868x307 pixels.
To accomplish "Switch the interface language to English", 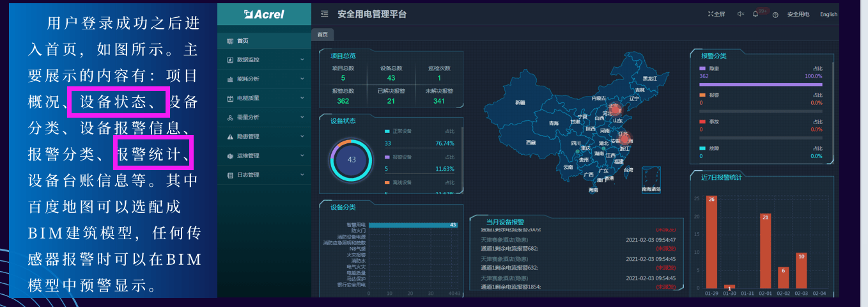I will pos(828,14).
